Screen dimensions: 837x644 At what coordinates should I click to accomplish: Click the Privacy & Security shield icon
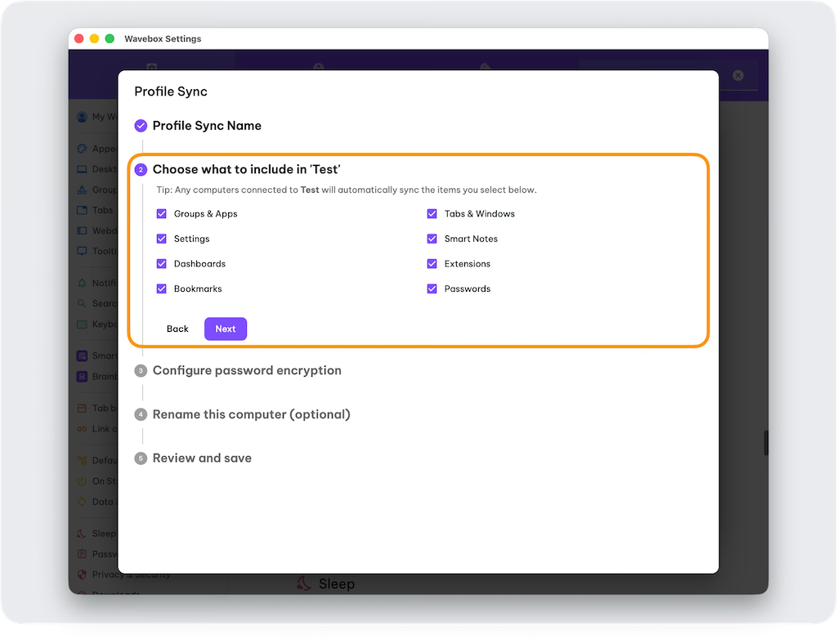[82, 575]
